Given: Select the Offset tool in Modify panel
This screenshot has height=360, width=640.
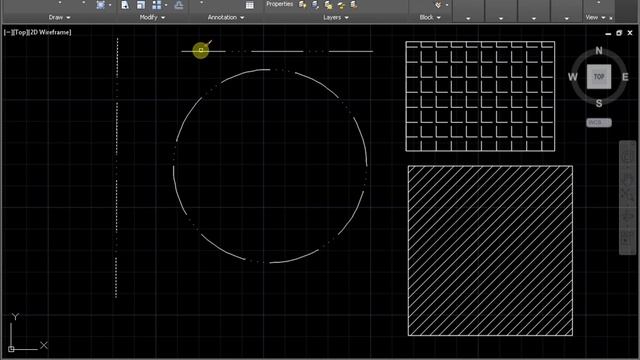Looking at the screenshot, I should tap(179, 5).
